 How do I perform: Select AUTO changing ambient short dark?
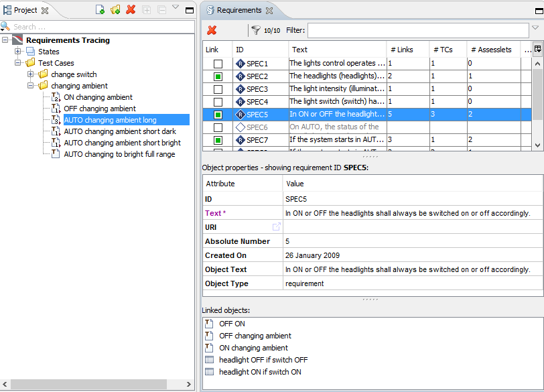(120, 131)
